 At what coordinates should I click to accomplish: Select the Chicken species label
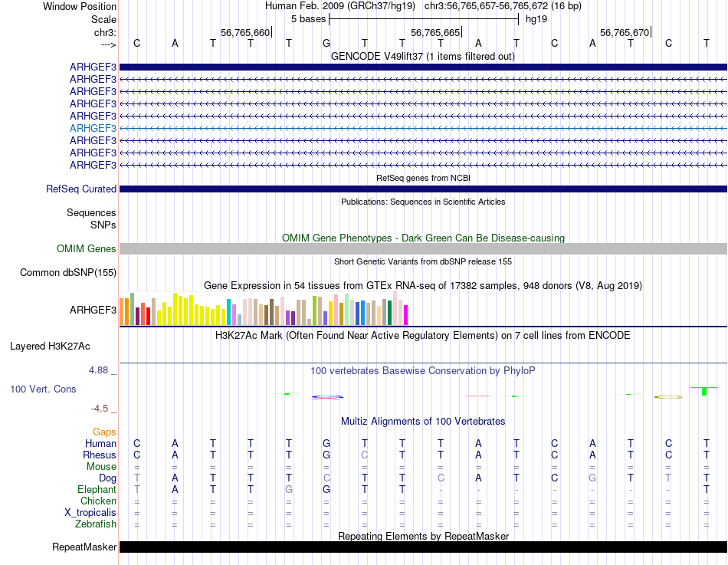point(98,501)
